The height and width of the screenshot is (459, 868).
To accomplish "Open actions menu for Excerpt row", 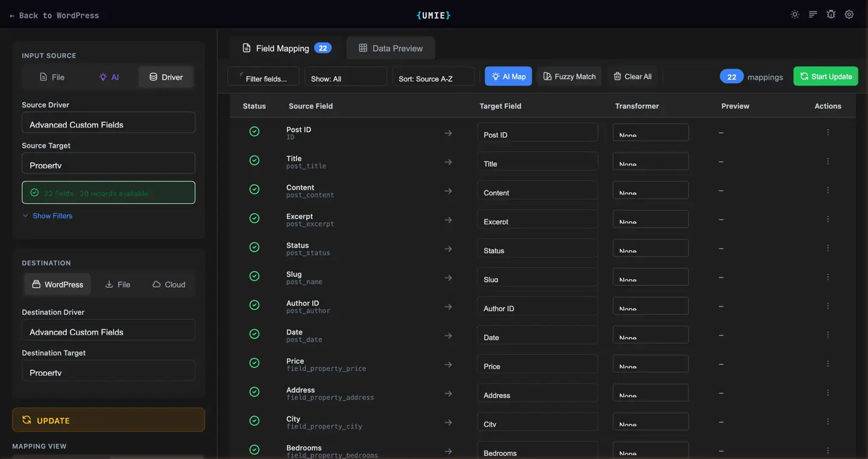I will coord(828,219).
